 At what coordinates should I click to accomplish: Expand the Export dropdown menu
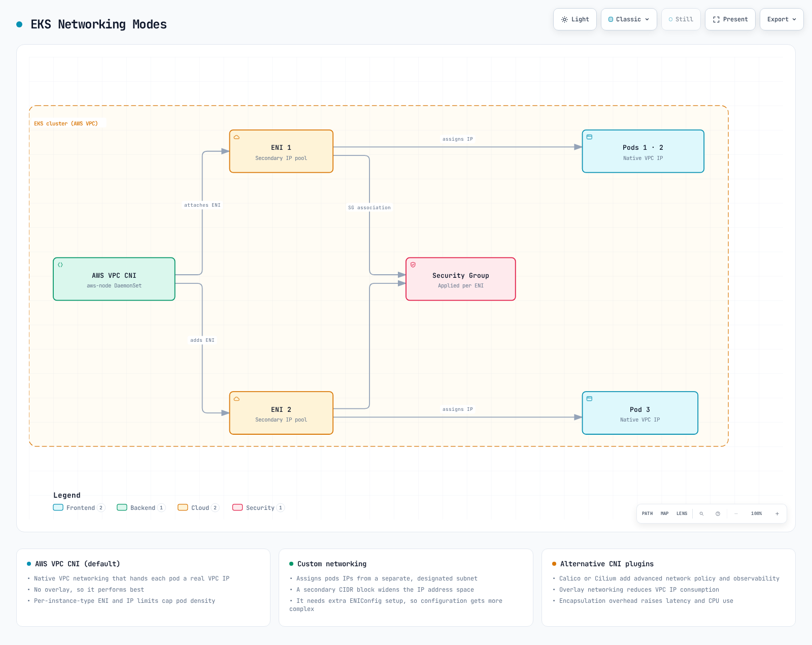782,19
